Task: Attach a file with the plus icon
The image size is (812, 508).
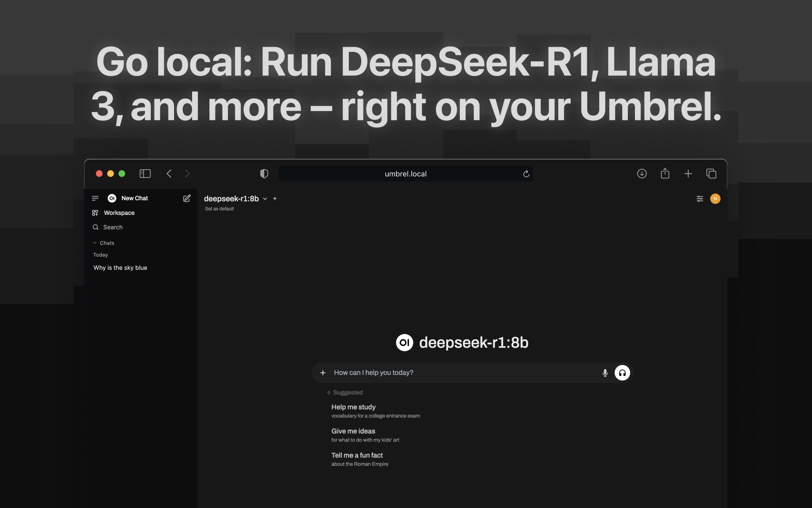Action: (x=323, y=373)
